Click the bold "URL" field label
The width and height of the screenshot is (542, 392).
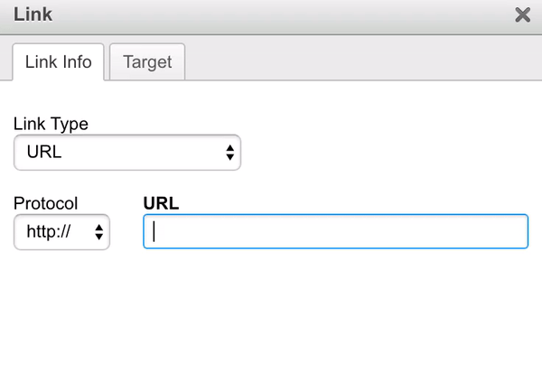point(161,203)
